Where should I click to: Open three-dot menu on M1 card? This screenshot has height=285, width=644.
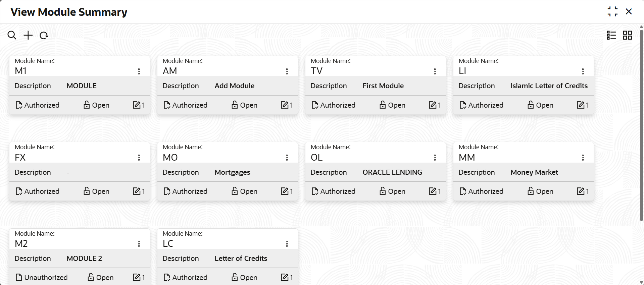(139, 71)
